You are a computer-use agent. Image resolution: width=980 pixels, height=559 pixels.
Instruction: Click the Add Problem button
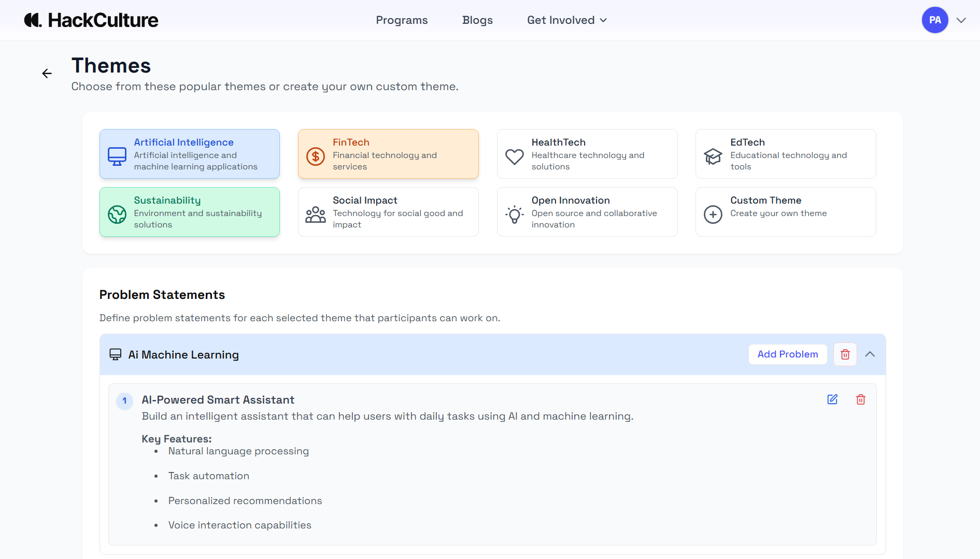click(x=787, y=354)
